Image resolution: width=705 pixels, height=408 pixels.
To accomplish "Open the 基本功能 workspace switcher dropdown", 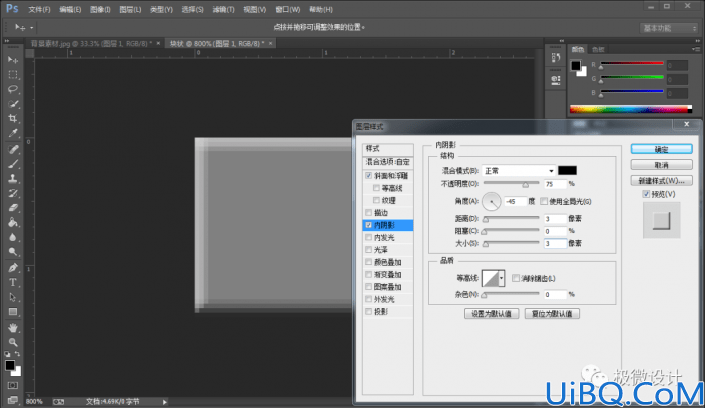I will click(x=669, y=28).
